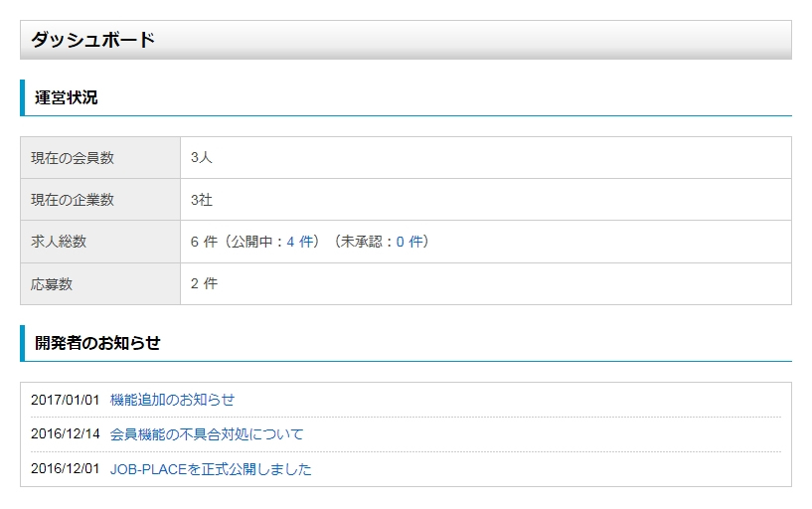This screenshot has width=812, height=509.
Task: Click the 2016/12/14 announcement date
Action: tap(66, 434)
